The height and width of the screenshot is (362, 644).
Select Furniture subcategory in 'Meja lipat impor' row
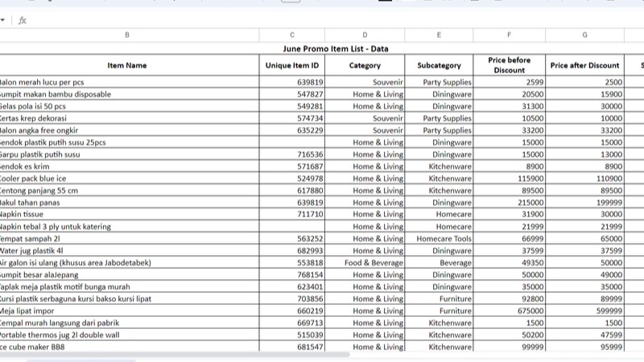439,311
